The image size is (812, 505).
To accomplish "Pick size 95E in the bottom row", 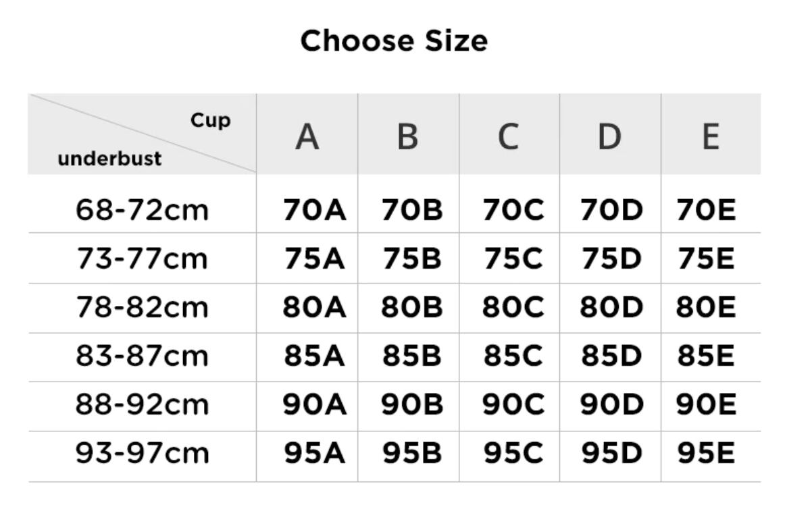I will coord(706,453).
